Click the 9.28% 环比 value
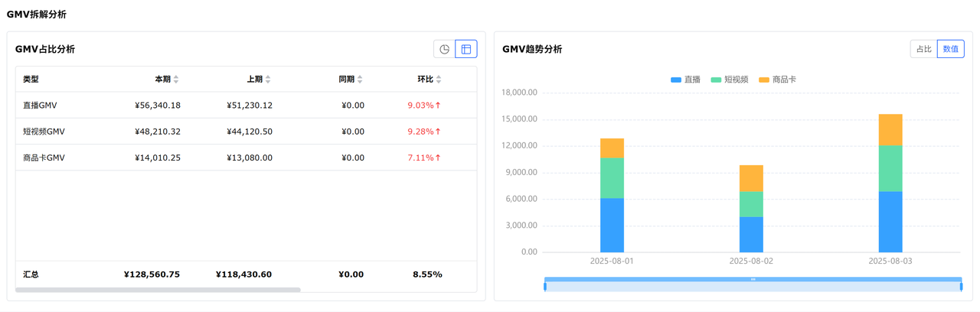The height and width of the screenshot is (312, 980). tap(424, 132)
